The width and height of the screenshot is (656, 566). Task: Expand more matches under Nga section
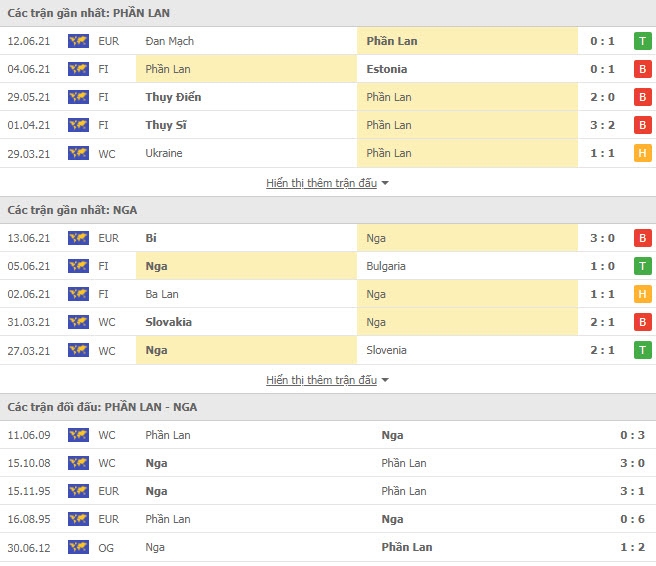(321, 380)
